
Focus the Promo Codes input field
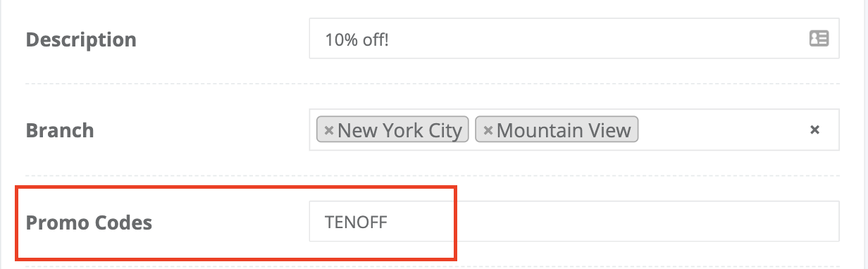(x=574, y=222)
